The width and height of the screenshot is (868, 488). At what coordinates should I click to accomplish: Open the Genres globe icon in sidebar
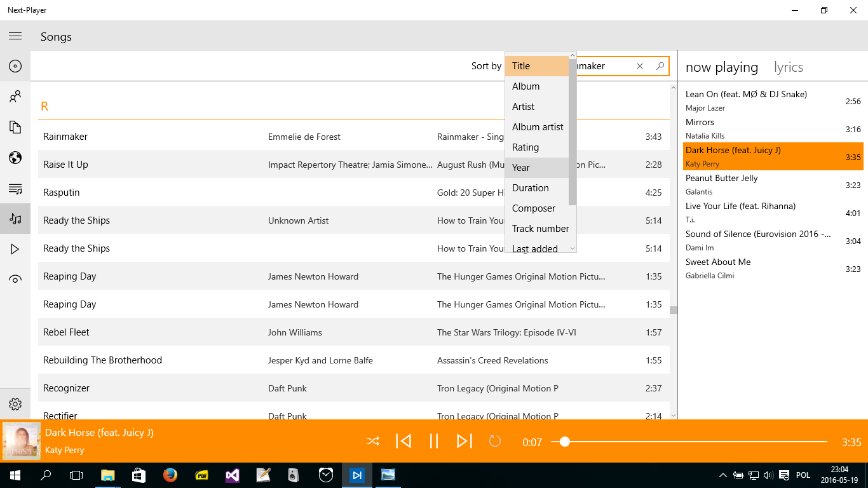pos(15,158)
